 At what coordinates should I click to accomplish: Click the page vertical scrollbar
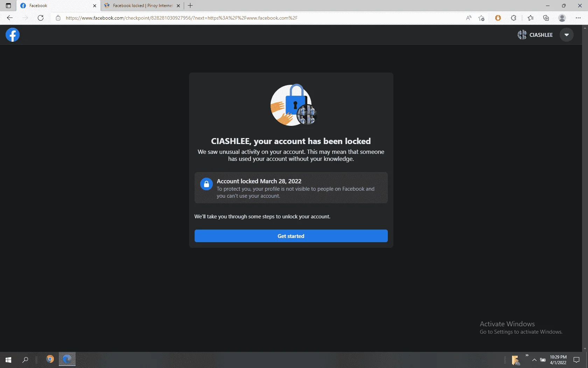click(584, 188)
